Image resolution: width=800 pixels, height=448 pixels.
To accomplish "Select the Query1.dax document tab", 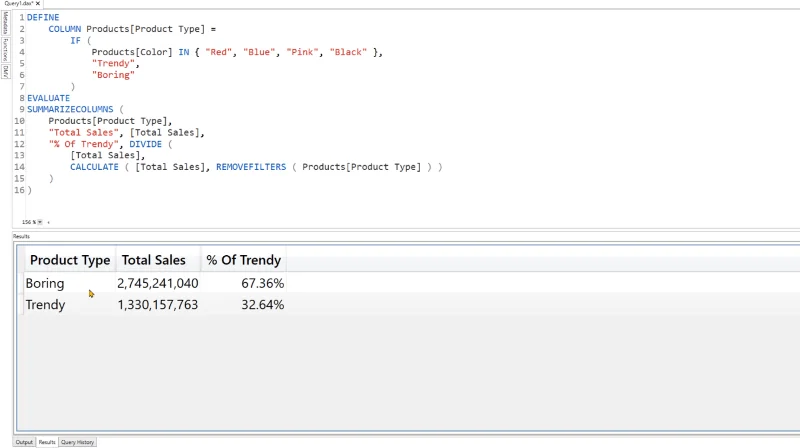I will 19,3.
